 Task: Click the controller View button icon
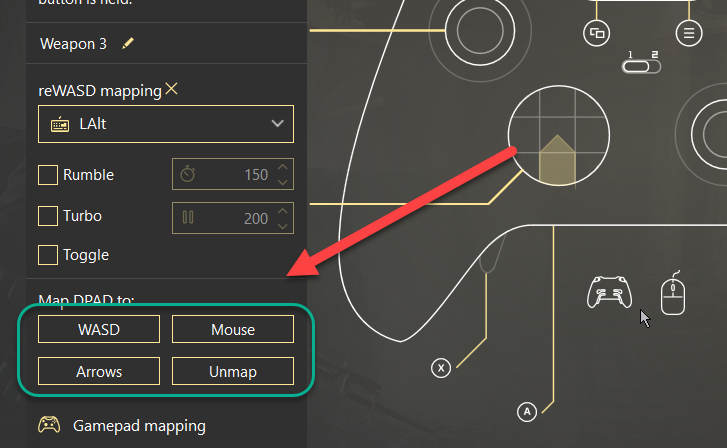coord(597,33)
